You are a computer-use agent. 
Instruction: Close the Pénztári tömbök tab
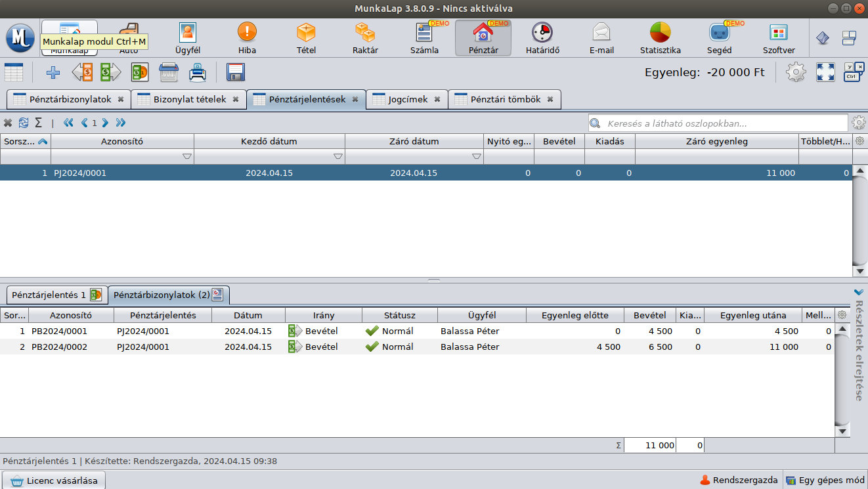[550, 100]
